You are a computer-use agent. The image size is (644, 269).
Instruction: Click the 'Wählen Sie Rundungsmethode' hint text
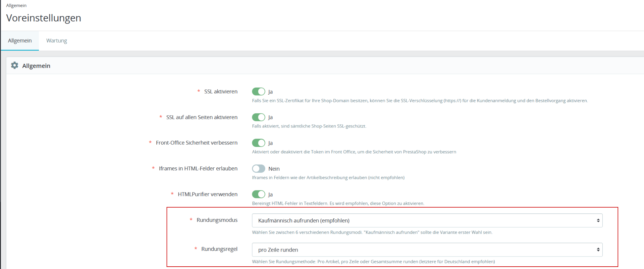pyautogui.click(x=374, y=262)
